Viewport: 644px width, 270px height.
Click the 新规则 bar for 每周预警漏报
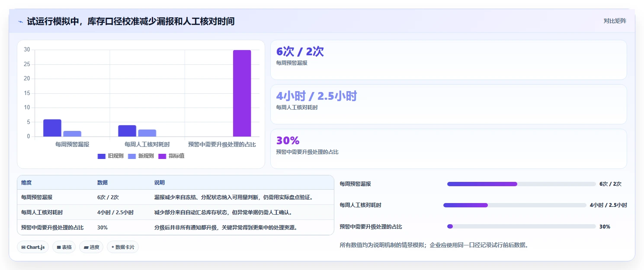coord(72,133)
